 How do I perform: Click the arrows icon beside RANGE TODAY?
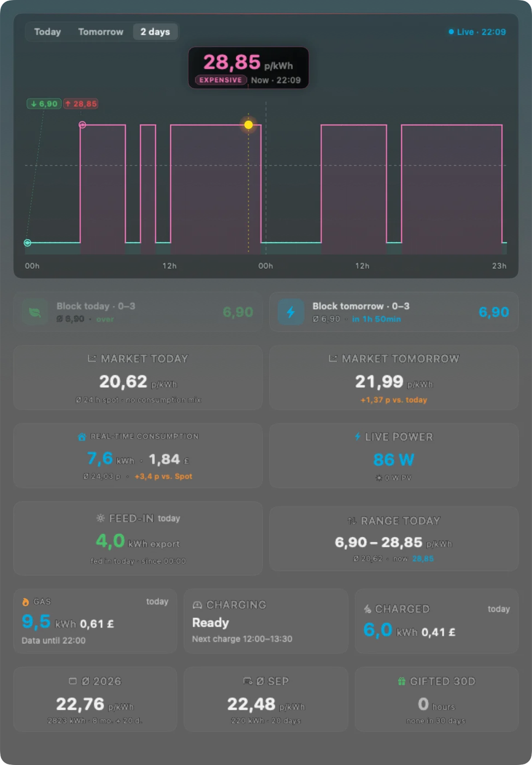352,521
